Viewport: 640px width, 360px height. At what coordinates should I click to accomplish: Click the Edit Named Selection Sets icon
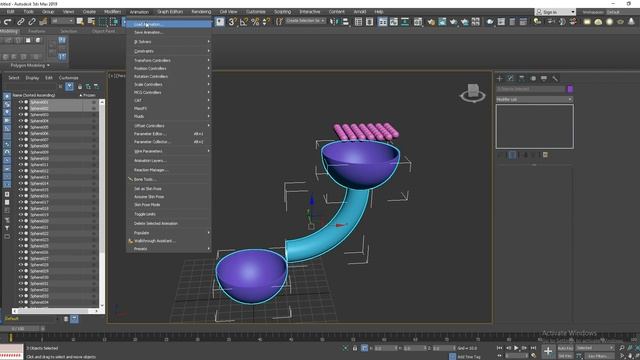pyautogui.click(x=279, y=22)
